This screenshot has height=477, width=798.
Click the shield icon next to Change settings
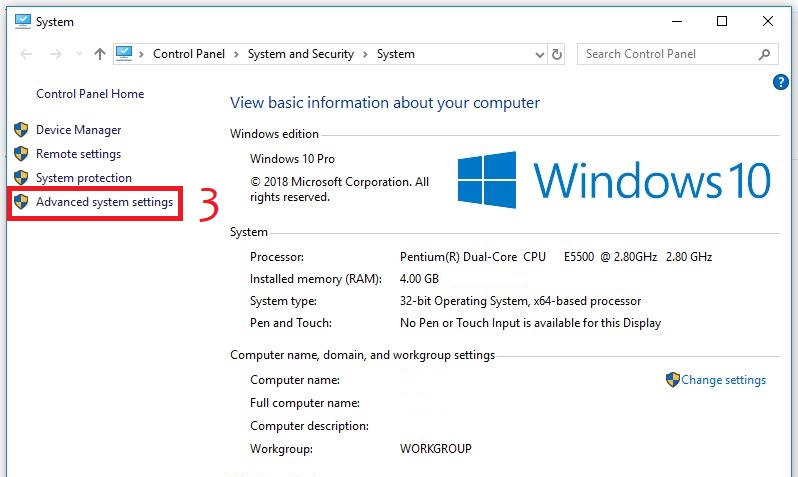click(672, 380)
